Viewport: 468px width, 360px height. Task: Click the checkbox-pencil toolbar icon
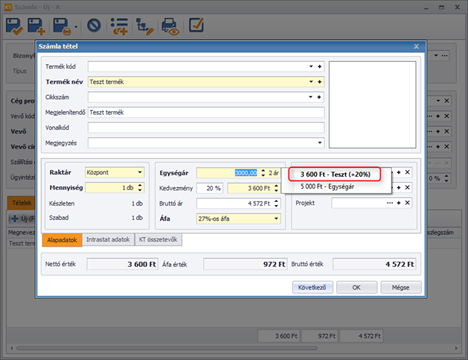tap(196, 25)
